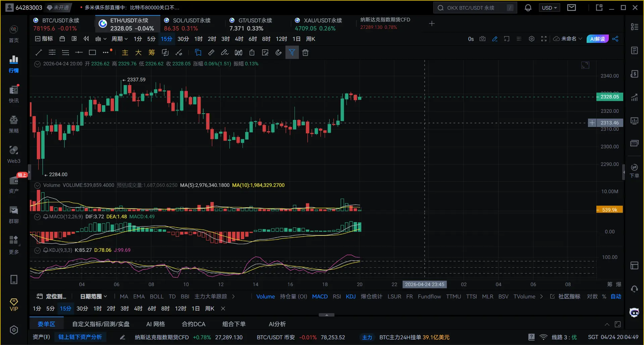The width and height of the screenshot is (644, 345).
Task: Click the 指标 indicators button
Action: (x=44, y=39)
